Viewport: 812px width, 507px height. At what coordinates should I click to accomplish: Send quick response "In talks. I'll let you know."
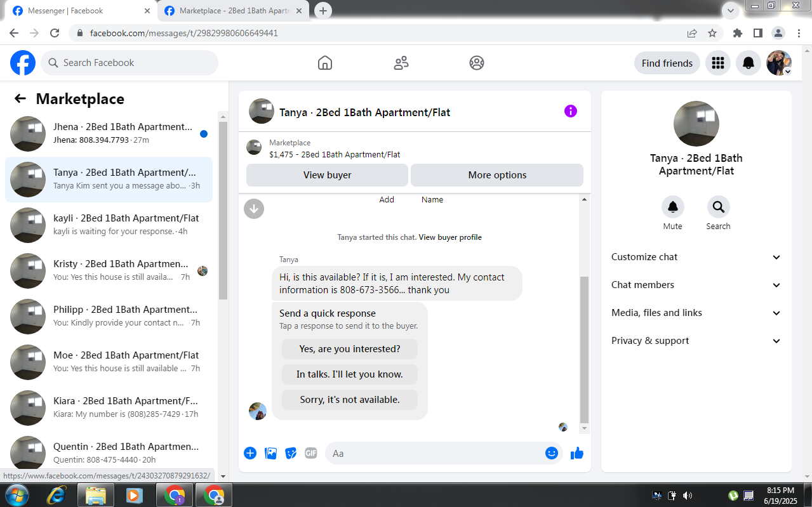350,374
